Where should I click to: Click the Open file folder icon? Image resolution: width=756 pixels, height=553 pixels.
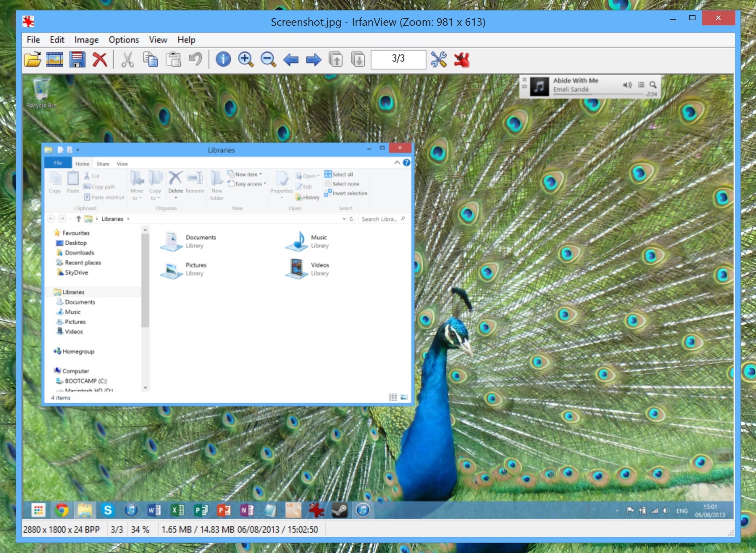coord(33,59)
